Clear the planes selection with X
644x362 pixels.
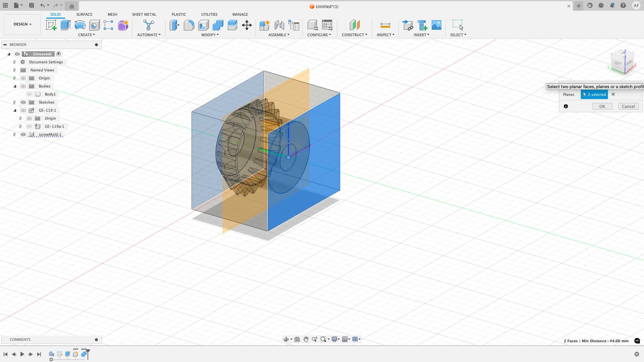click(613, 95)
